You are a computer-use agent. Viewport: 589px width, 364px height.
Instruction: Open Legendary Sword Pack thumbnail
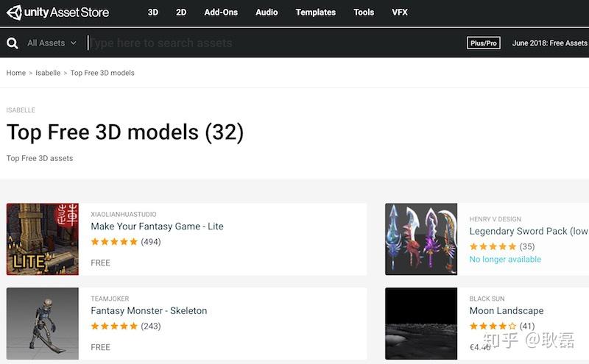(421, 239)
